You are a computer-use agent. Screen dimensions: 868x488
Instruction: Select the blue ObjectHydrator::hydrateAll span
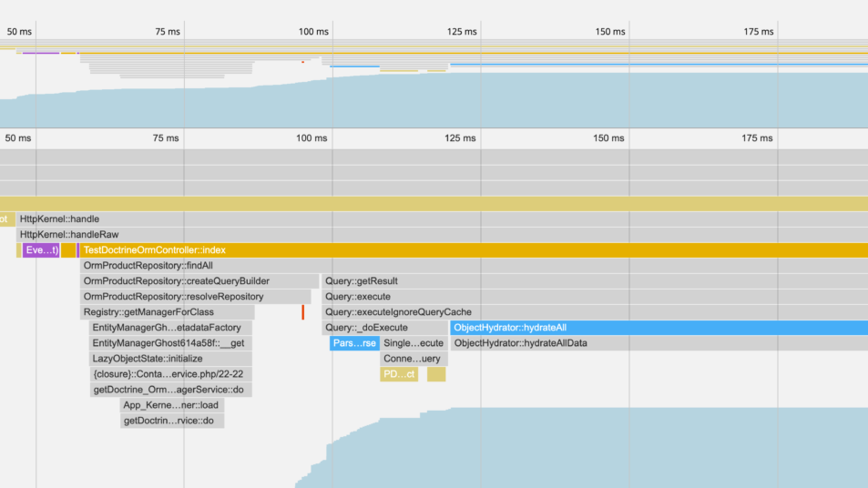[510, 328]
